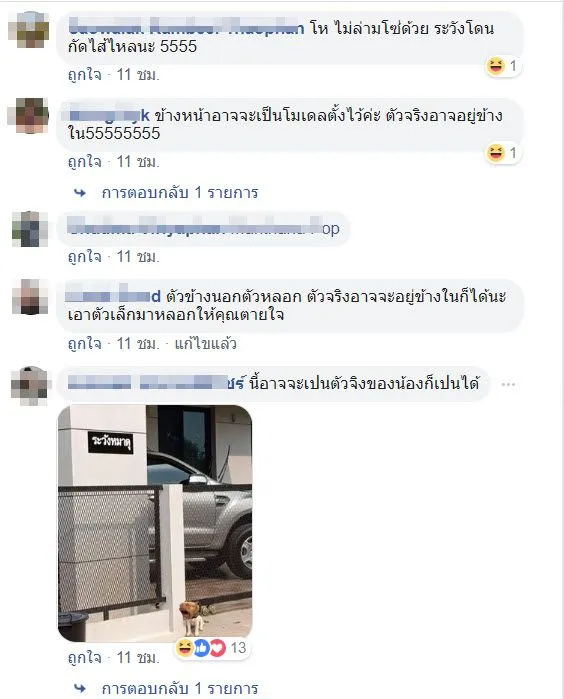Click the haha emoji below the dog photo
The image size is (564, 699).
click(185, 648)
